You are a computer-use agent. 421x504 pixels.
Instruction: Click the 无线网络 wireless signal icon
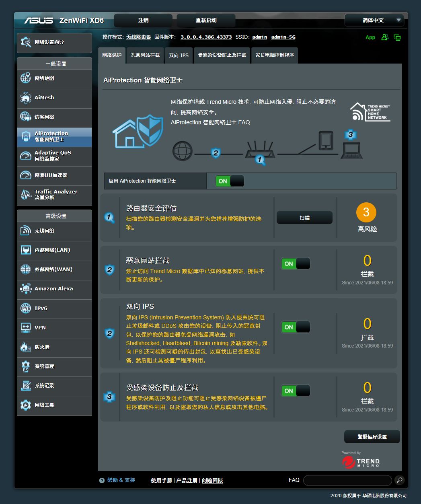pos(26,231)
